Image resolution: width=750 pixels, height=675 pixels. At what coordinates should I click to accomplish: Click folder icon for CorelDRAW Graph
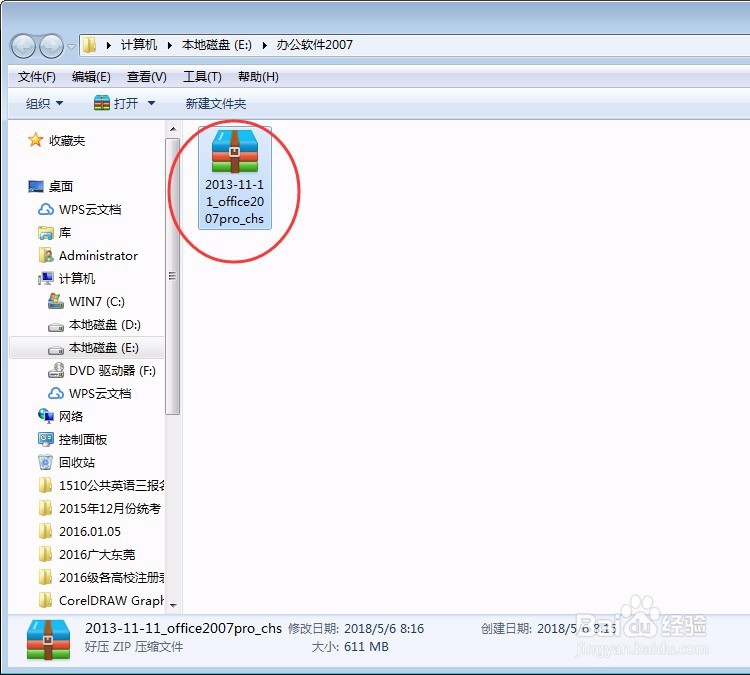tap(45, 600)
